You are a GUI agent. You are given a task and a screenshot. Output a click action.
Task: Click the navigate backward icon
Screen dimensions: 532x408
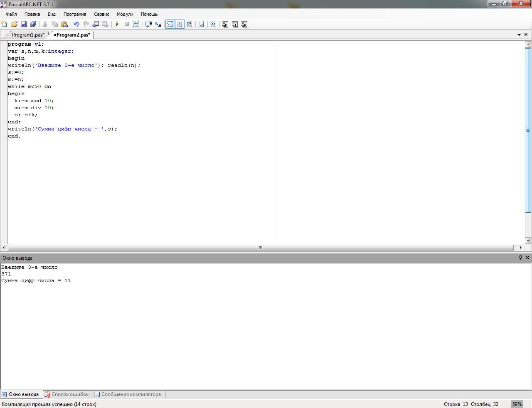click(x=96, y=24)
